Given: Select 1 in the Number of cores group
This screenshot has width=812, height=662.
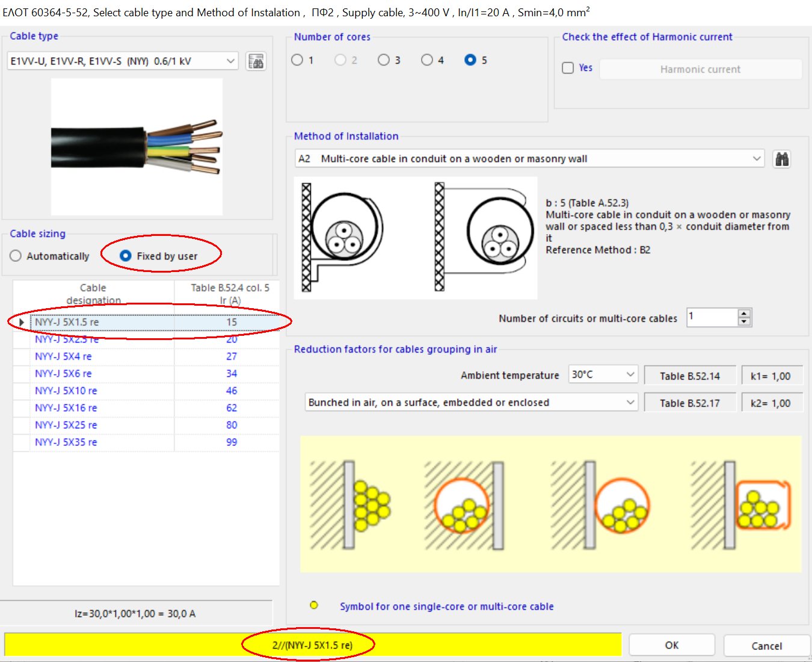Looking at the screenshot, I should point(297,60).
